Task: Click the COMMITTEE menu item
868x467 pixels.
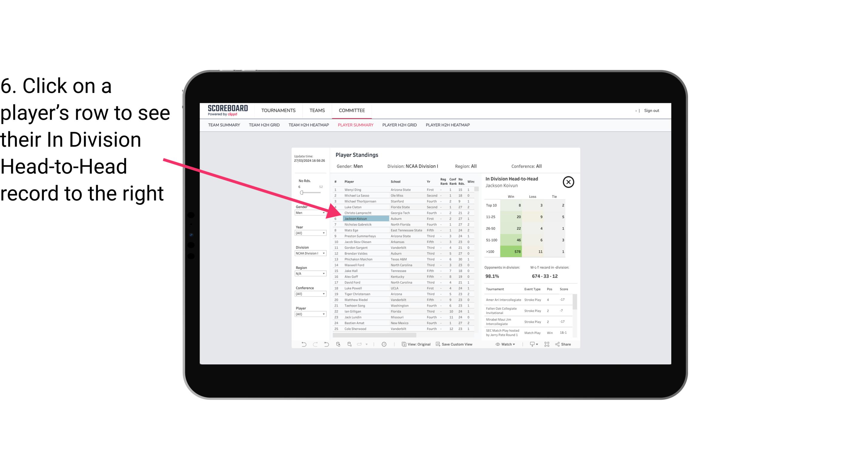Action: coord(352,110)
